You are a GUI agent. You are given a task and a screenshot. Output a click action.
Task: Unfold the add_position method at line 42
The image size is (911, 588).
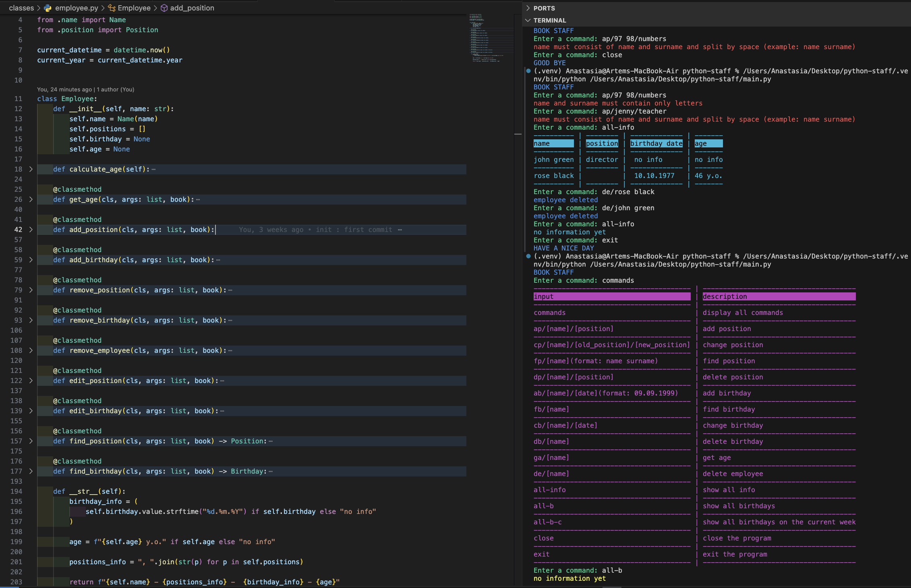(31, 230)
